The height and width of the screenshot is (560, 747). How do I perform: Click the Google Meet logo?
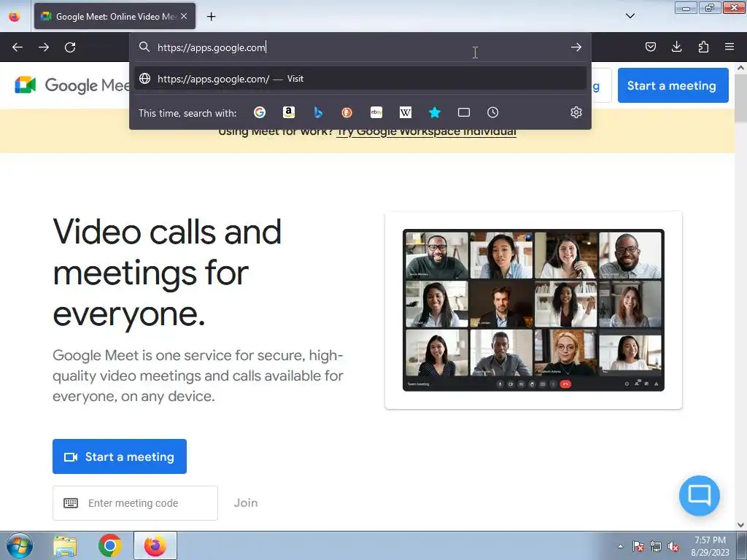point(71,85)
